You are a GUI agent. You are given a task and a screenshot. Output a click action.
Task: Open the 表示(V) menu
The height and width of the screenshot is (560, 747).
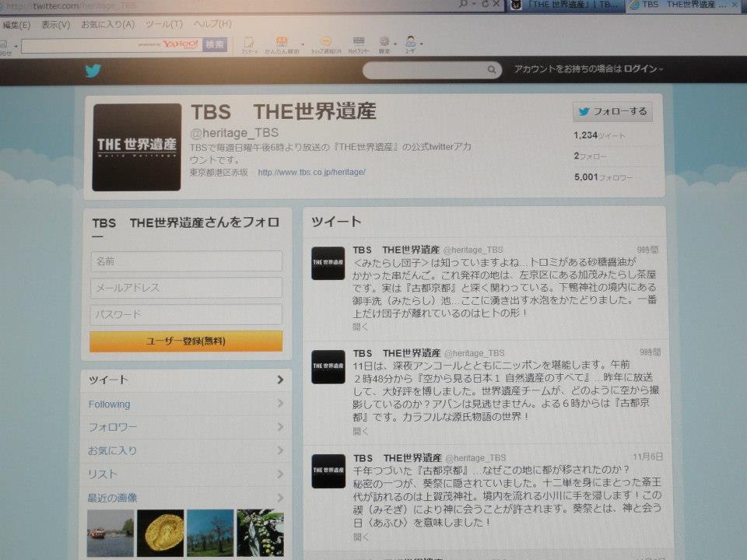(56, 24)
